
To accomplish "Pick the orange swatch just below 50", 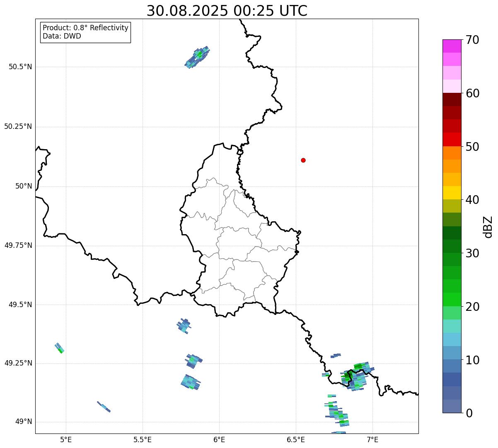I will pyautogui.click(x=452, y=153).
